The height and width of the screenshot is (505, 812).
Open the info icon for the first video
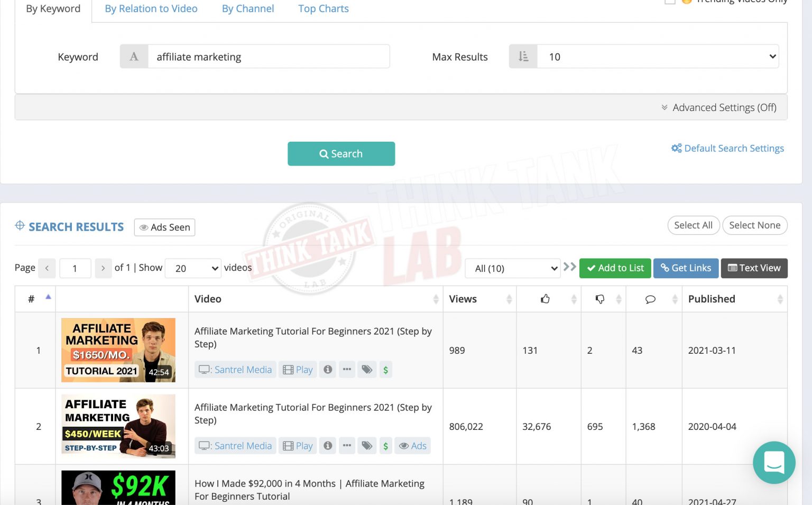[x=327, y=369]
